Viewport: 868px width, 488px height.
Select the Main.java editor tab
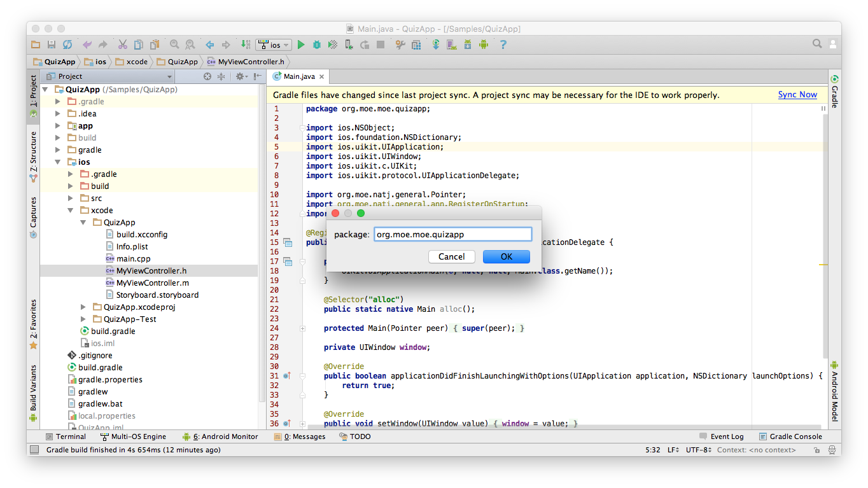click(x=298, y=76)
